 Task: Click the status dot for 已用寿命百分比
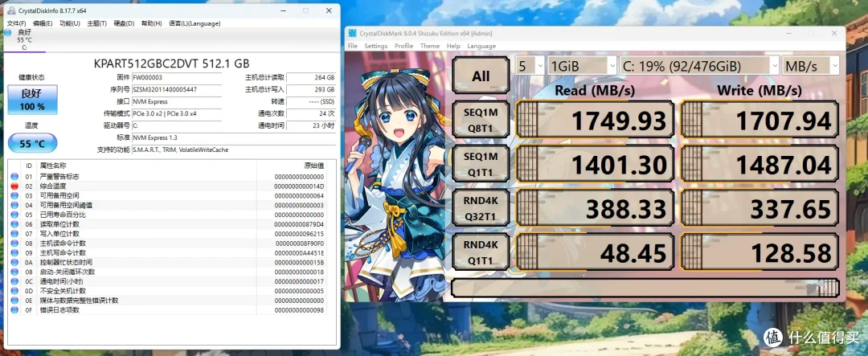pos(14,215)
